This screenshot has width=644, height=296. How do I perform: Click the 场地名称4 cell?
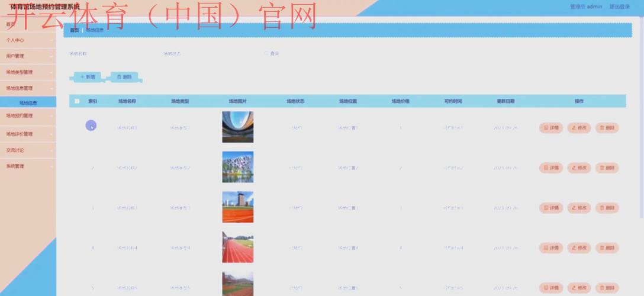[x=127, y=247]
